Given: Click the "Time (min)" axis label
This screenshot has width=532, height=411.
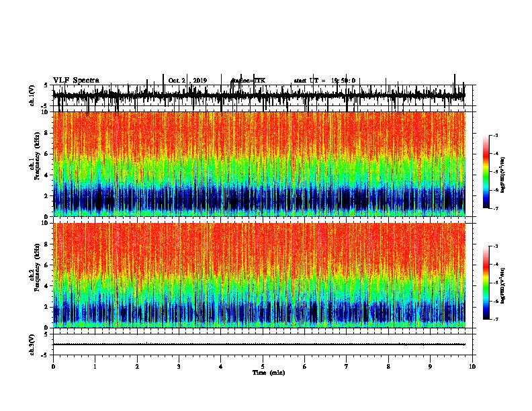Looking at the screenshot, I should (269, 373).
